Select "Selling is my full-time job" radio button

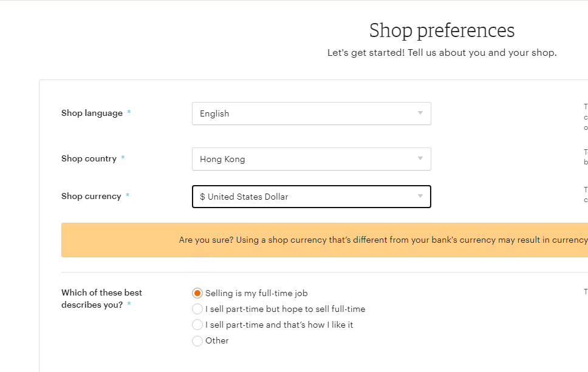(x=197, y=293)
